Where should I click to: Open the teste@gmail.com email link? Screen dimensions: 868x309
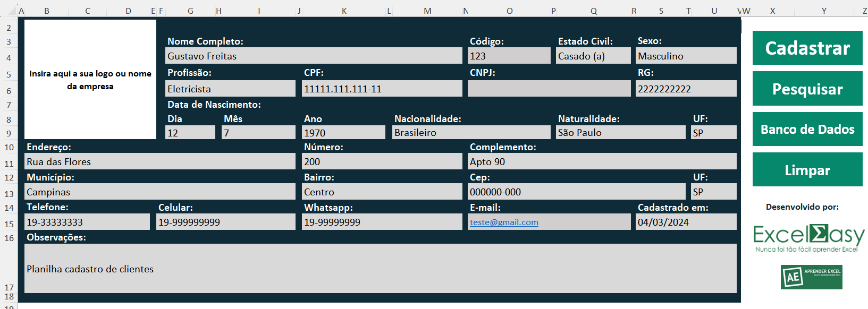504,222
